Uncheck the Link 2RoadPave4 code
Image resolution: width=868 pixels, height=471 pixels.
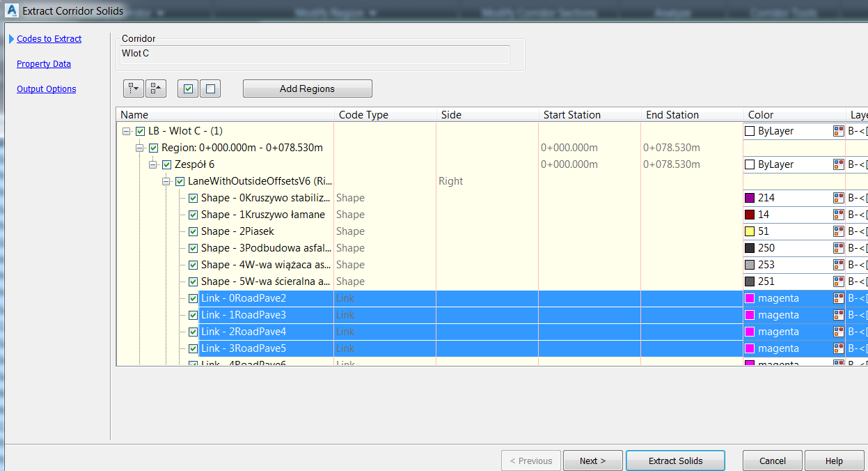tap(193, 332)
